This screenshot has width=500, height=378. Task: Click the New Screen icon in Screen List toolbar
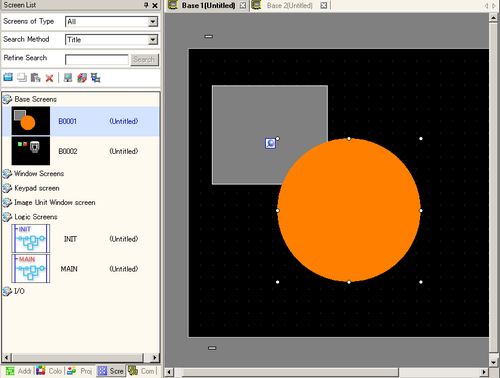tap(8, 77)
